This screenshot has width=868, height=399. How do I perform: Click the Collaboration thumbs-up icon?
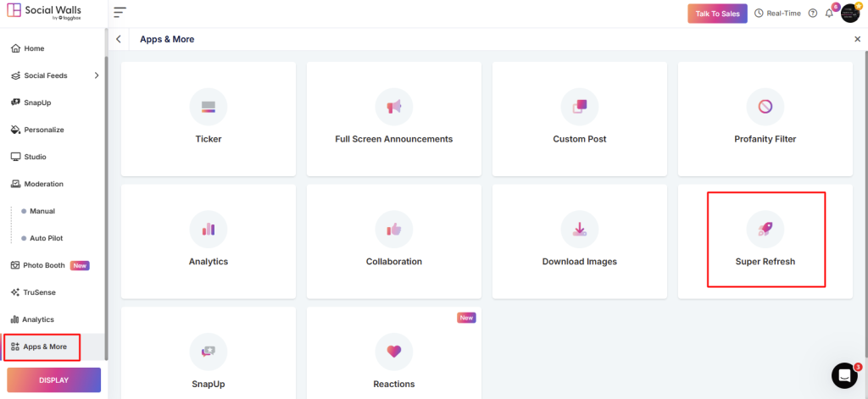click(394, 229)
